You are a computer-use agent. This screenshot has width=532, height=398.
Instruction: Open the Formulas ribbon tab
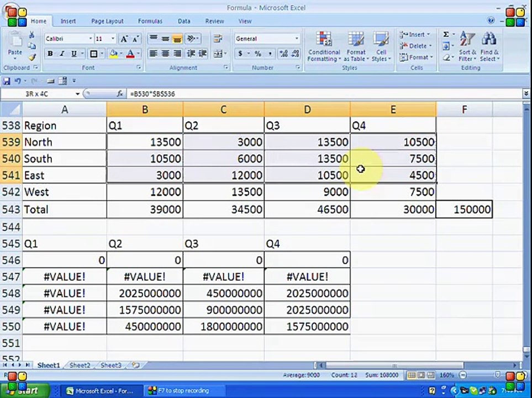150,21
